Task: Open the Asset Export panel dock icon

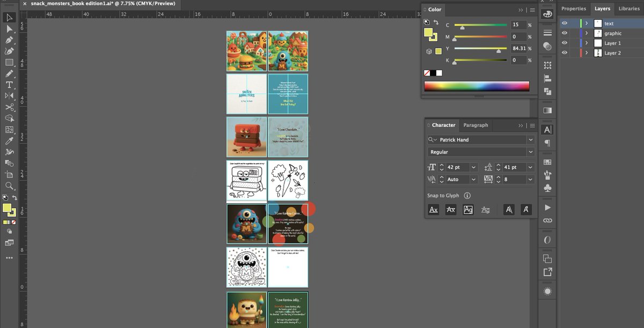Action: click(x=547, y=272)
